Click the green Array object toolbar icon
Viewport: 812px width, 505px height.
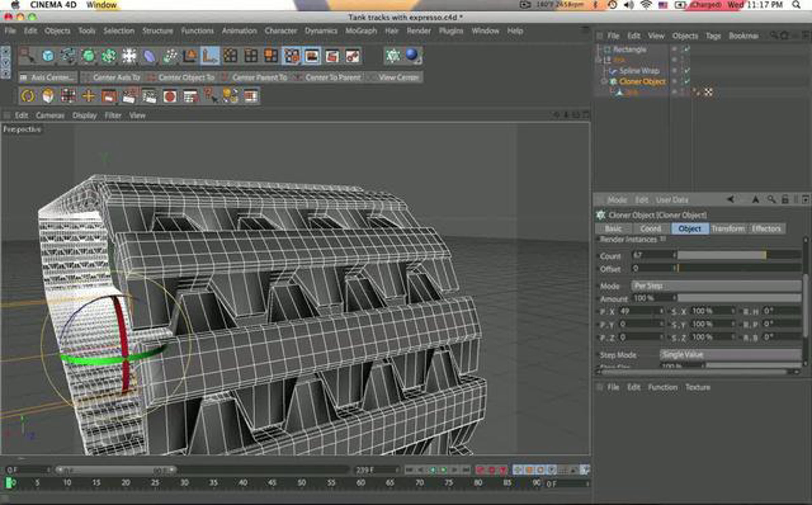108,55
